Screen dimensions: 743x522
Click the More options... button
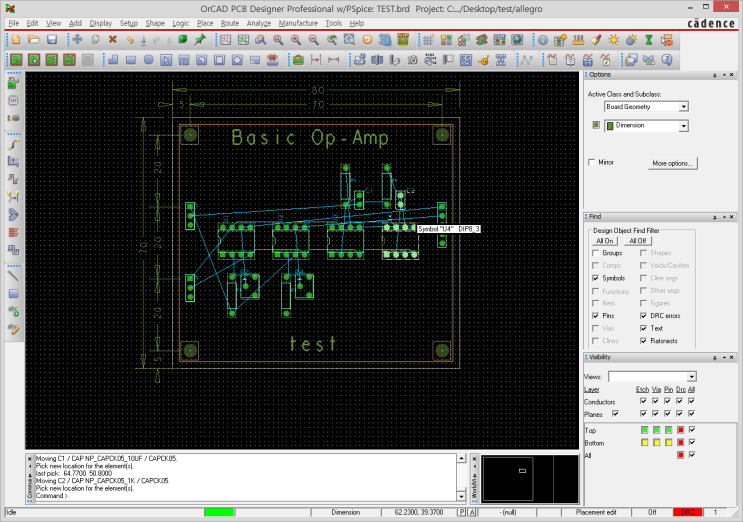672,163
